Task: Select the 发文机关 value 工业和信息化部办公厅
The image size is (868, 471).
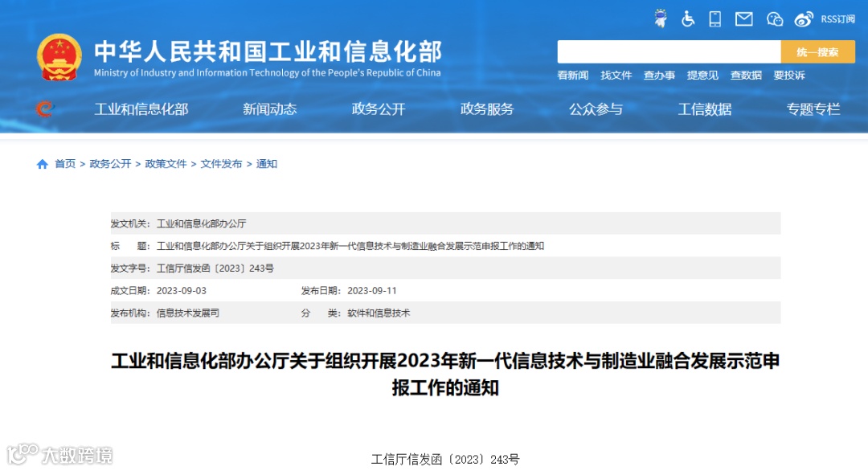Action: (x=202, y=223)
